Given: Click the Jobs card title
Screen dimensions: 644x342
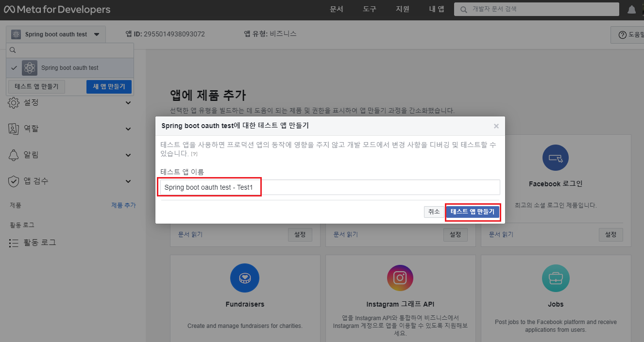Looking at the screenshot, I should 556,305.
